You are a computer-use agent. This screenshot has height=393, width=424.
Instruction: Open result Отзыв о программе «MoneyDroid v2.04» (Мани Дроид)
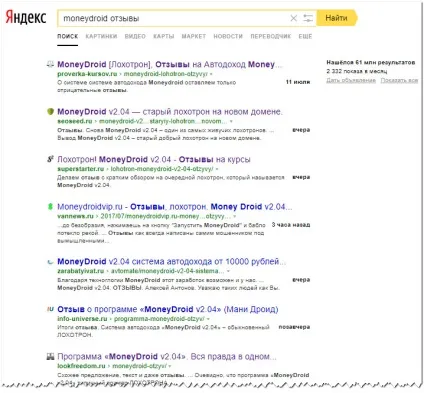[168, 309]
